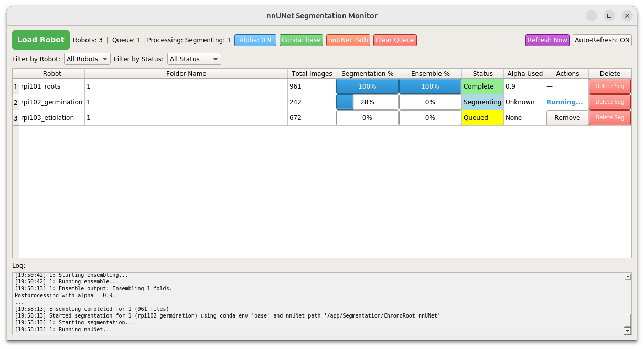
Task: Click the 100% Ensemble progress bar
Action: click(430, 86)
